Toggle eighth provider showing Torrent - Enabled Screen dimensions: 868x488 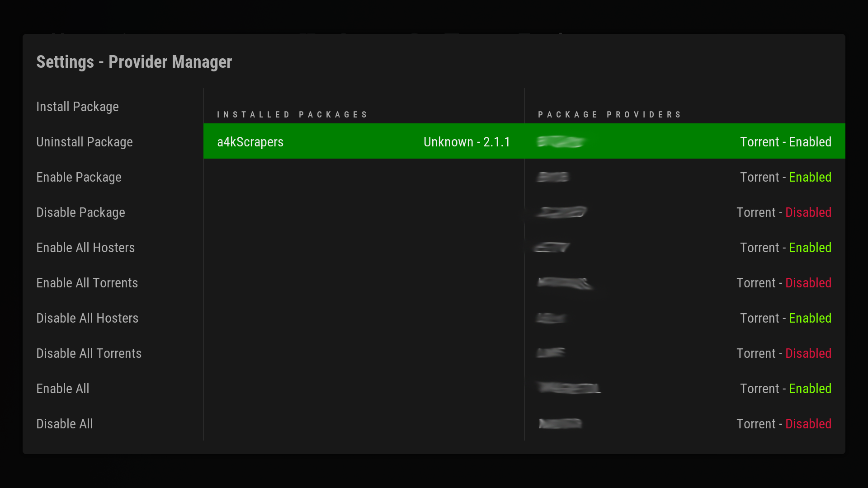[x=684, y=389]
